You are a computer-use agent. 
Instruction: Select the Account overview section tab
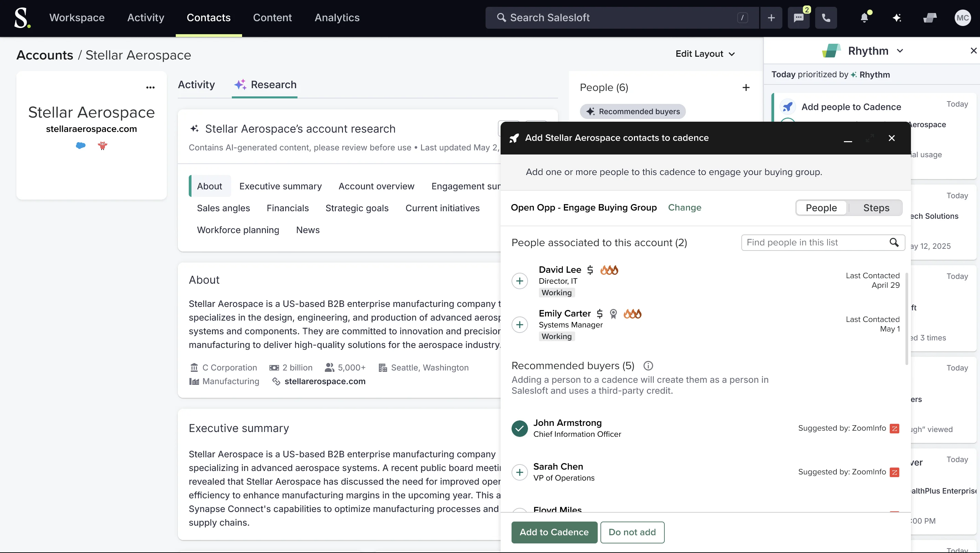pos(376,186)
